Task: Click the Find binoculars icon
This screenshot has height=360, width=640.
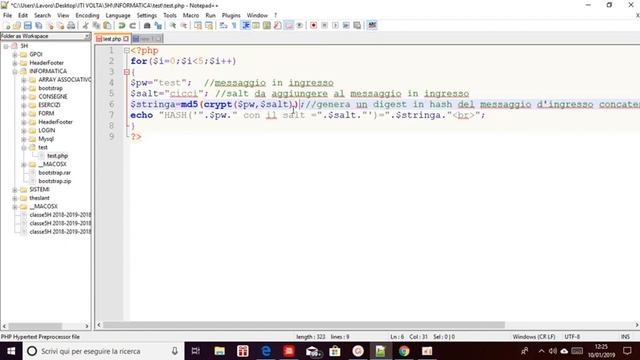Action: (x=147, y=26)
